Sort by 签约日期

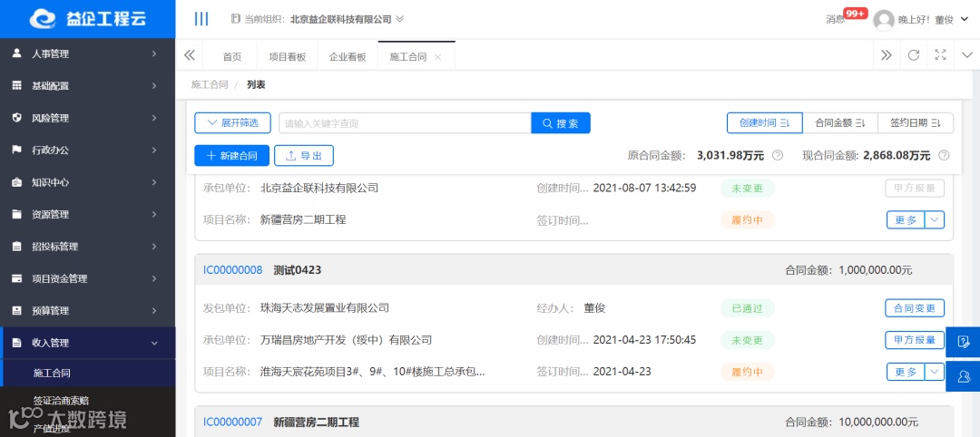[916, 123]
